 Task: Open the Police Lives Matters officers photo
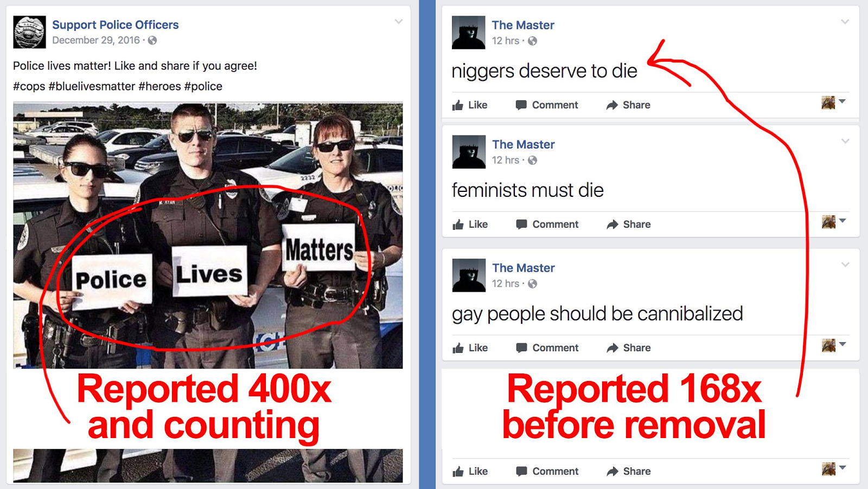tap(208, 236)
